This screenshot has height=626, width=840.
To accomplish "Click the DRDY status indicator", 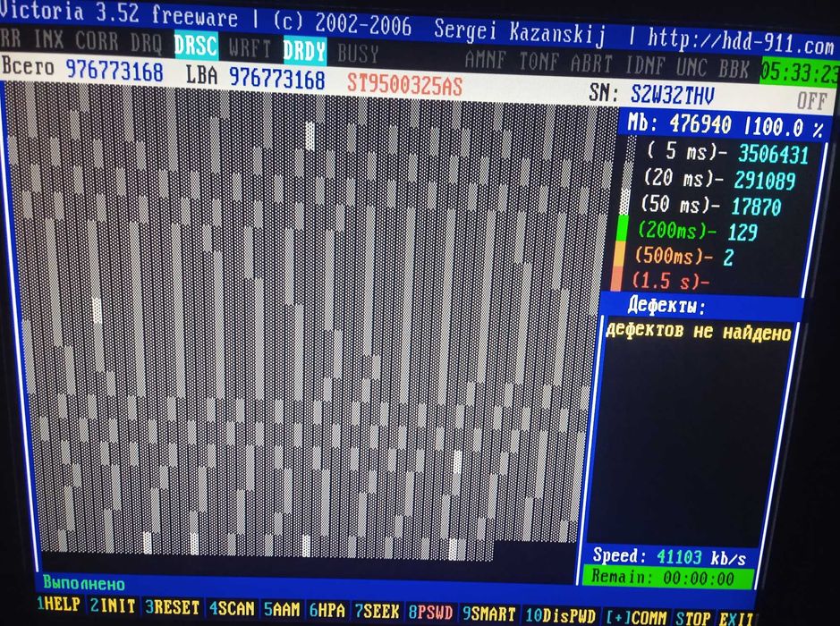I will 305,51.
